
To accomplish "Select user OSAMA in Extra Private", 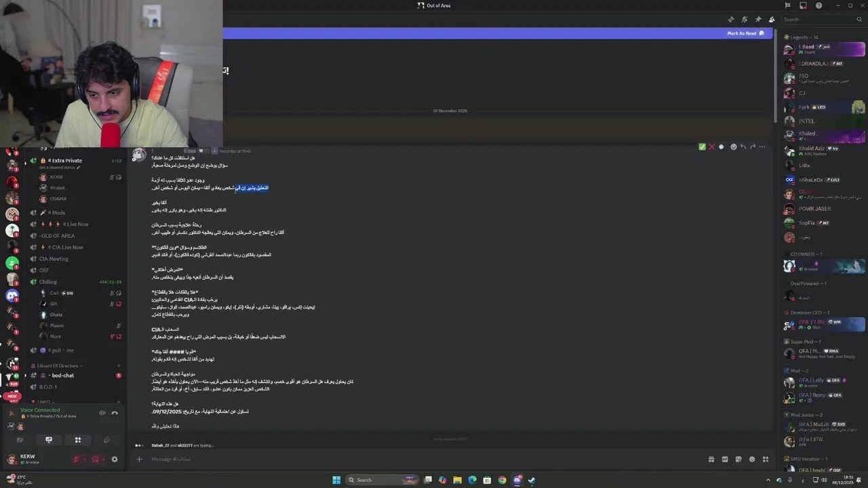I will 80,199.
